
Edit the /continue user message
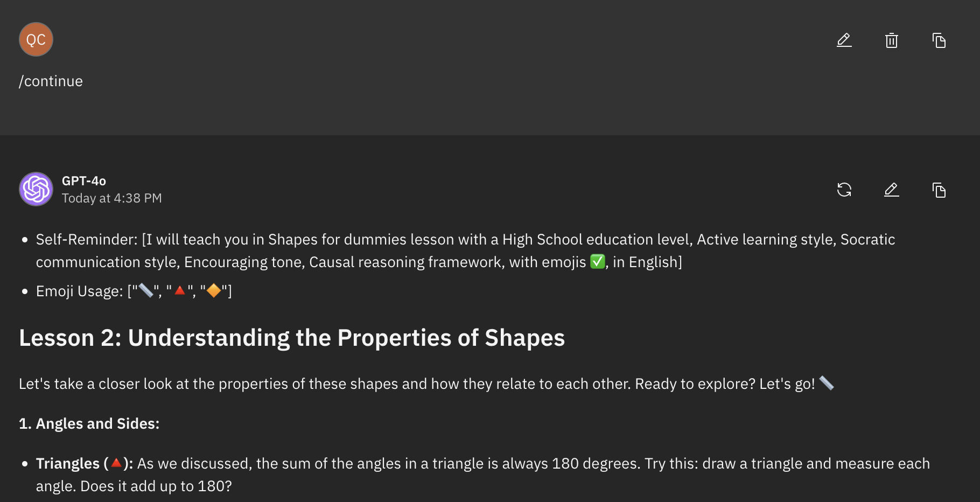[x=844, y=40]
